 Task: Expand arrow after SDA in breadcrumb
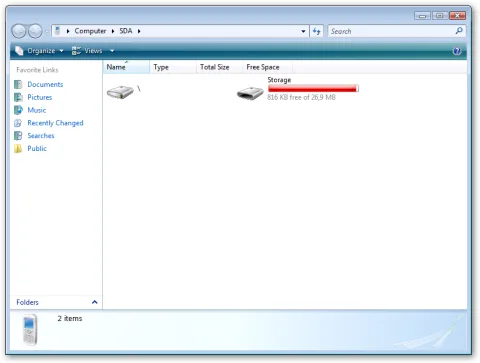click(x=139, y=31)
